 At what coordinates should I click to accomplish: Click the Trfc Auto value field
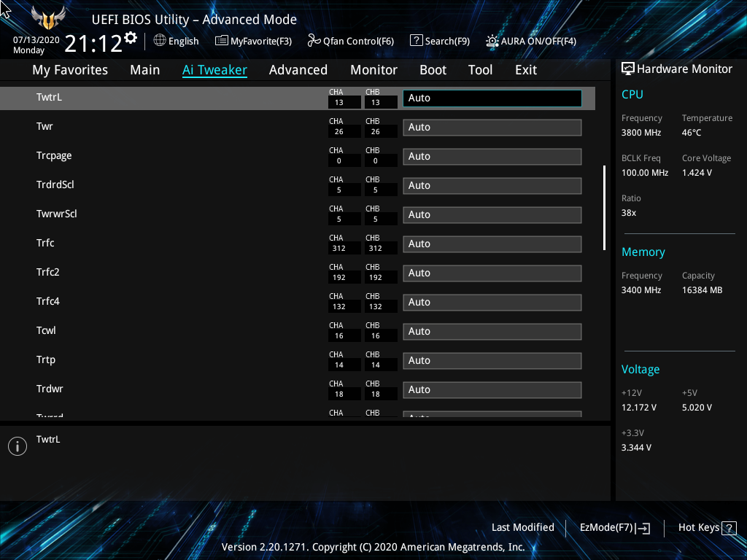tap(492, 244)
